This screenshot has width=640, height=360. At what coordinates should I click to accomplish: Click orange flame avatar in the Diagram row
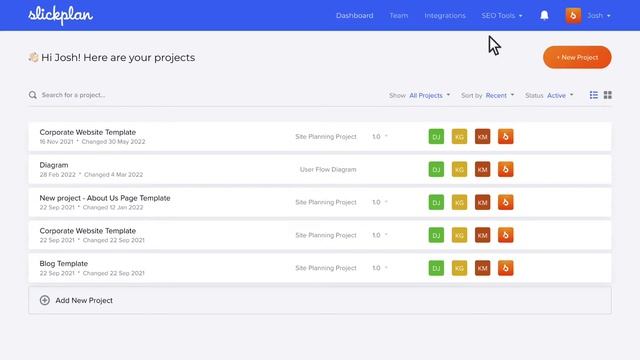point(505,169)
